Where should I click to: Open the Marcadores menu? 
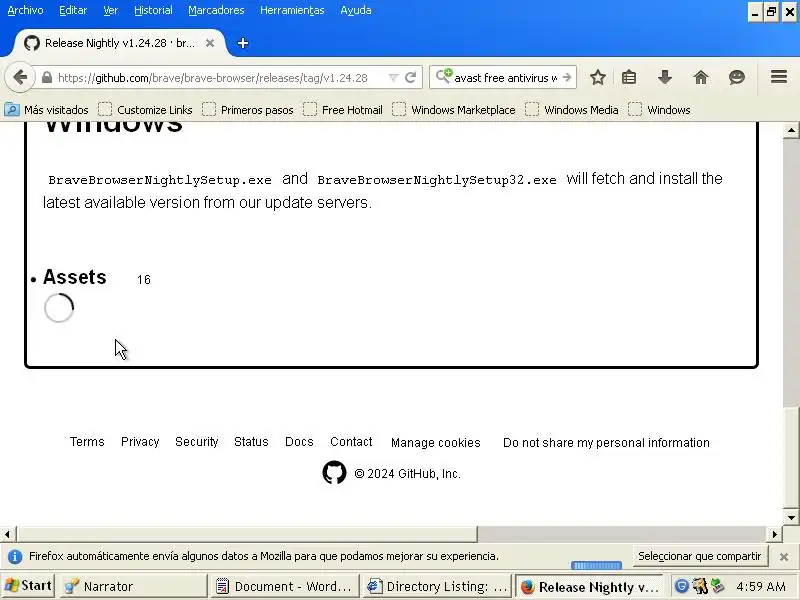coord(216,10)
